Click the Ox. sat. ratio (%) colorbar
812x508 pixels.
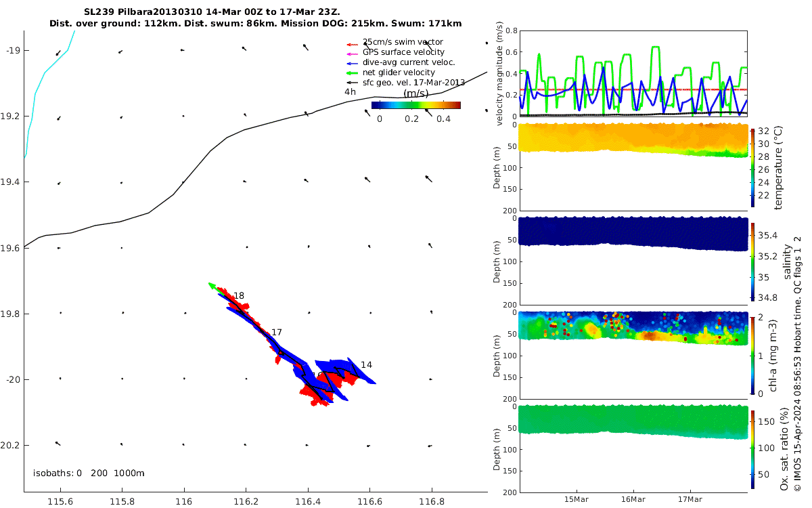[752, 449]
